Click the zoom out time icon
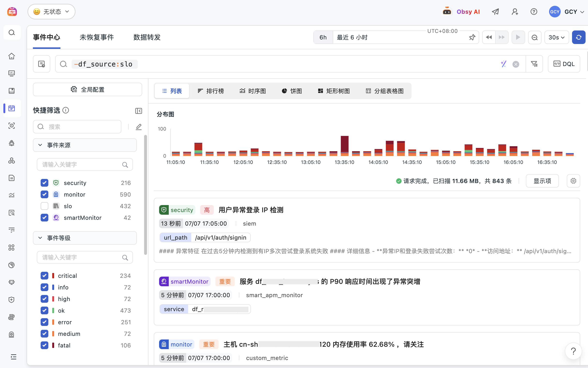The image size is (588, 368). tap(535, 37)
